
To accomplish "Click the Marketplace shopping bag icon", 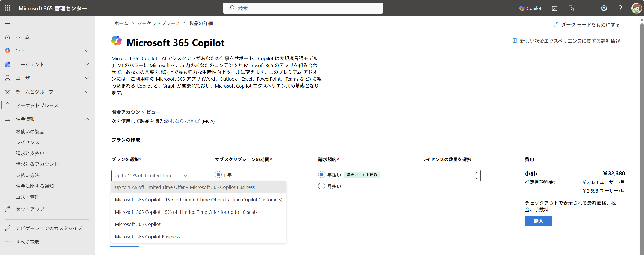I will tap(8, 105).
